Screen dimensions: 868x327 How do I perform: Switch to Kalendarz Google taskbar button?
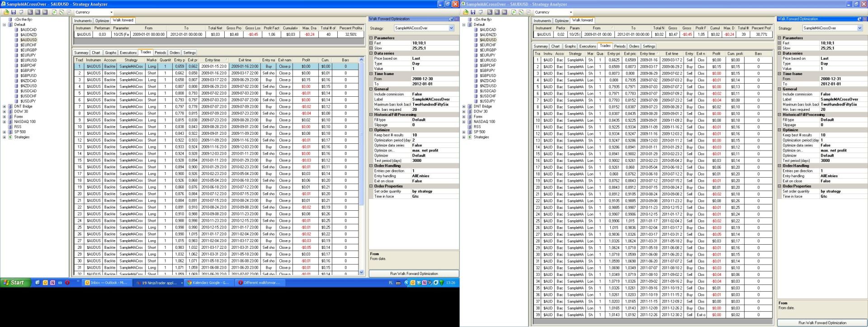(x=209, y=283)
